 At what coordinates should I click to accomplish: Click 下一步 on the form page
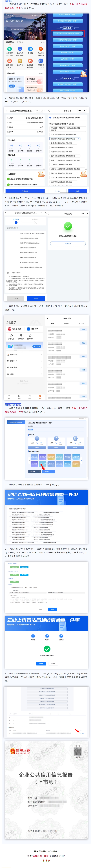coord(36,298)
